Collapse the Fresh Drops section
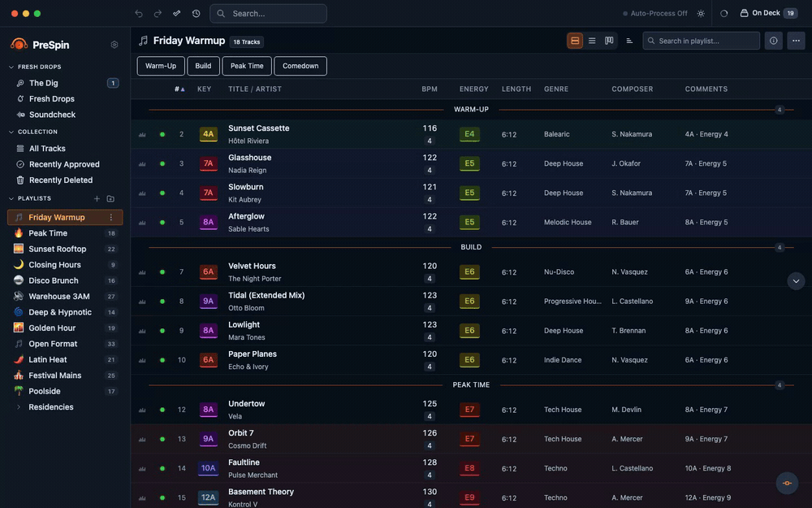The width and height of the screenshot is (812, 508). point(11,67)
